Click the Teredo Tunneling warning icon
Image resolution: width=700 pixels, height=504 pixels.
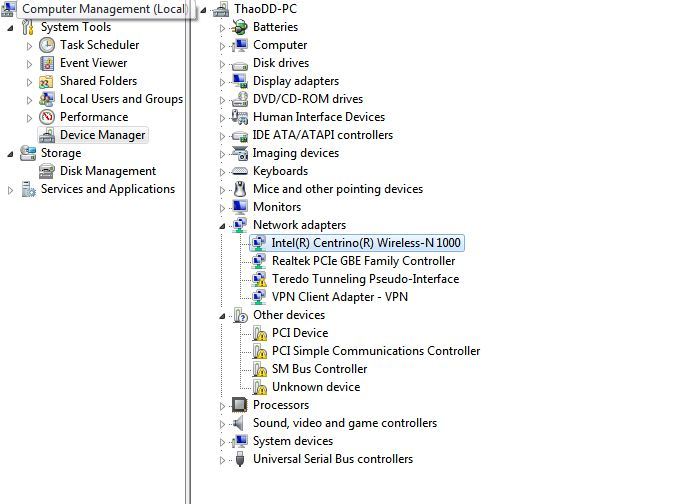point(259,279)
